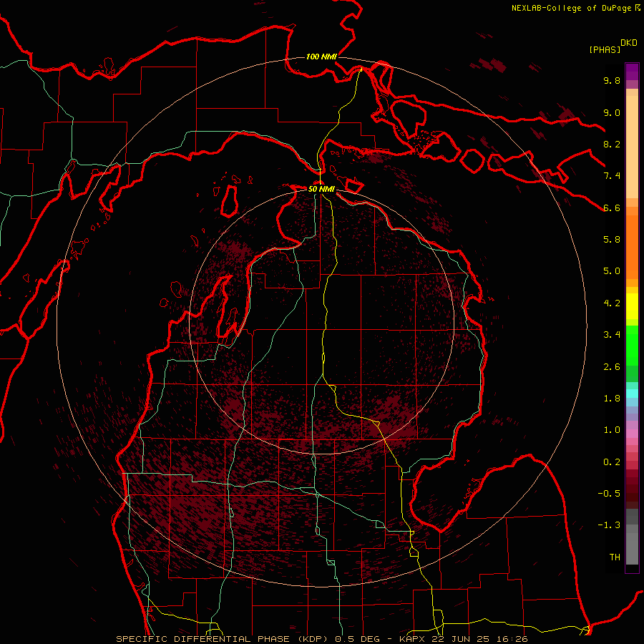Click the 3.4 value on the color scale
The image size is (644, 644).
612,335
